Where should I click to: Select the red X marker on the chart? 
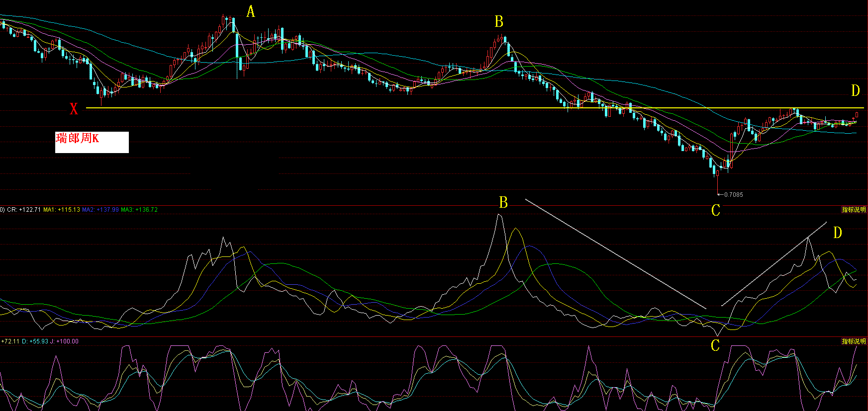(x=74, y=109)
